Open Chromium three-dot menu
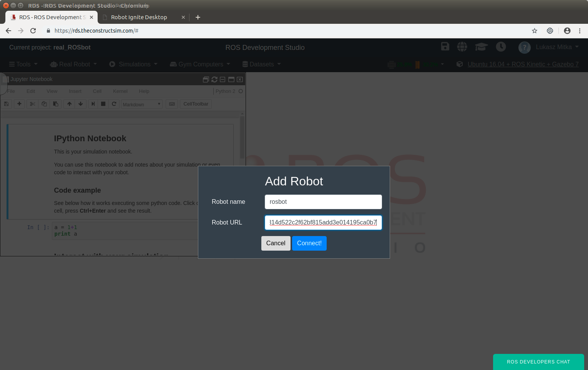This screenshot has width=588, height=370. tap(580, 31)
